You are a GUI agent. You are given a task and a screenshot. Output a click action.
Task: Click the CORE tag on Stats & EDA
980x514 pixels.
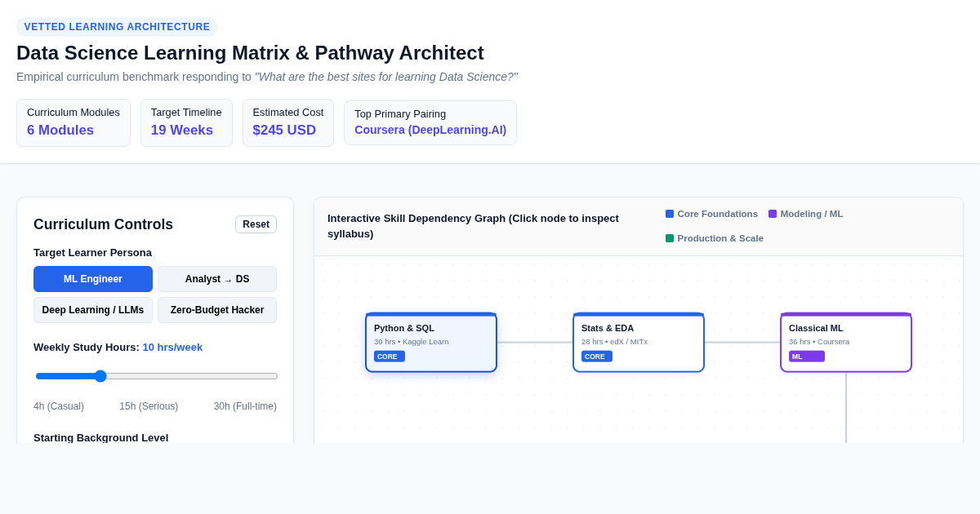coord(597,357)
